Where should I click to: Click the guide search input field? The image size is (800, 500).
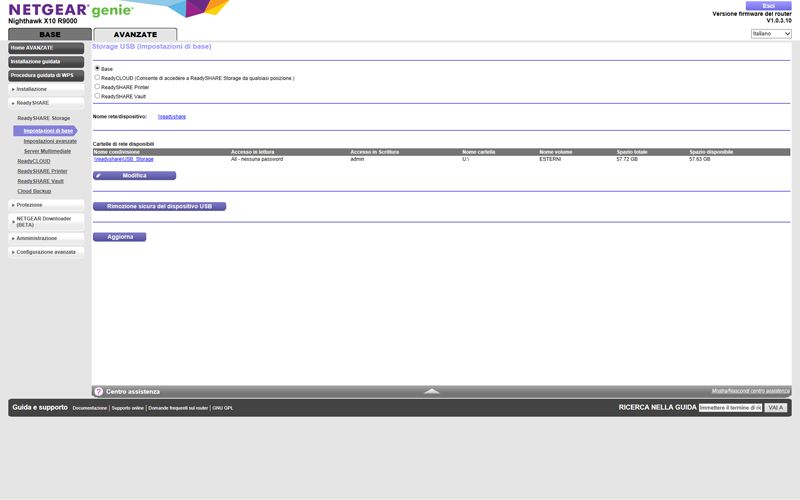click(x=731, y=408)
